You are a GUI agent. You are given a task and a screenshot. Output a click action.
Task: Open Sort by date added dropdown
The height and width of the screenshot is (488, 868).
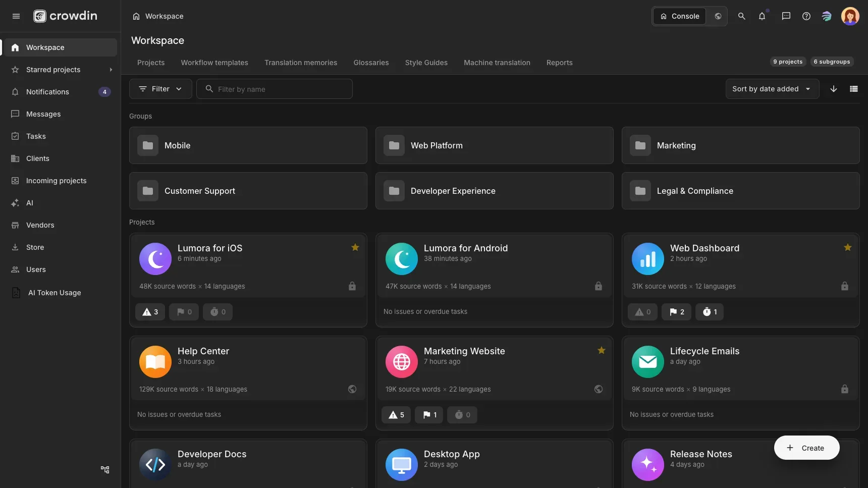point(772,89)
